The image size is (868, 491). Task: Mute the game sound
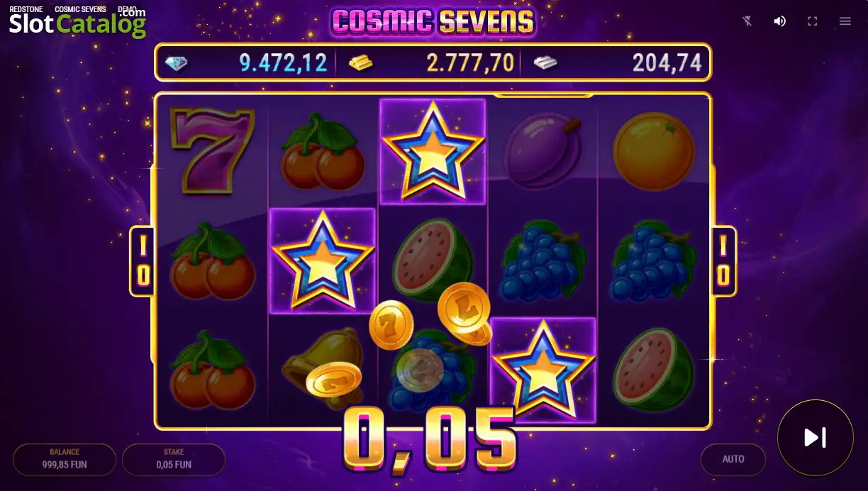[779, 21]
